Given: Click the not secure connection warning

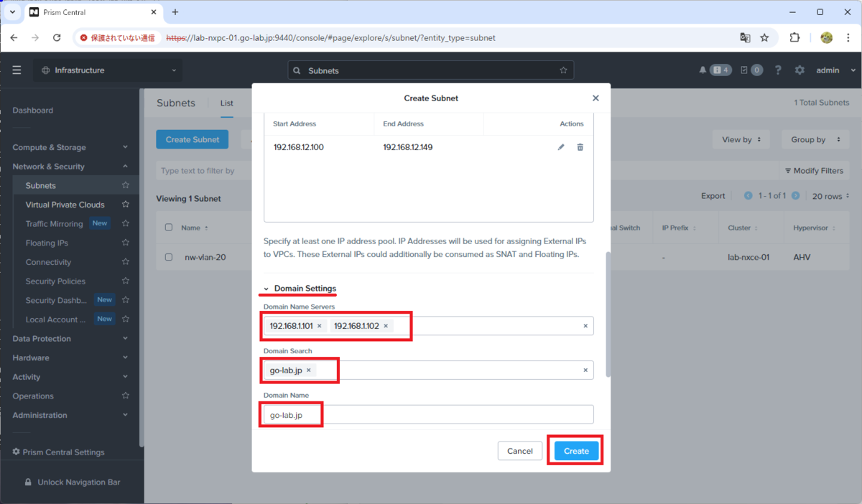Looking at the screenshot, I should tap(118, 37).
